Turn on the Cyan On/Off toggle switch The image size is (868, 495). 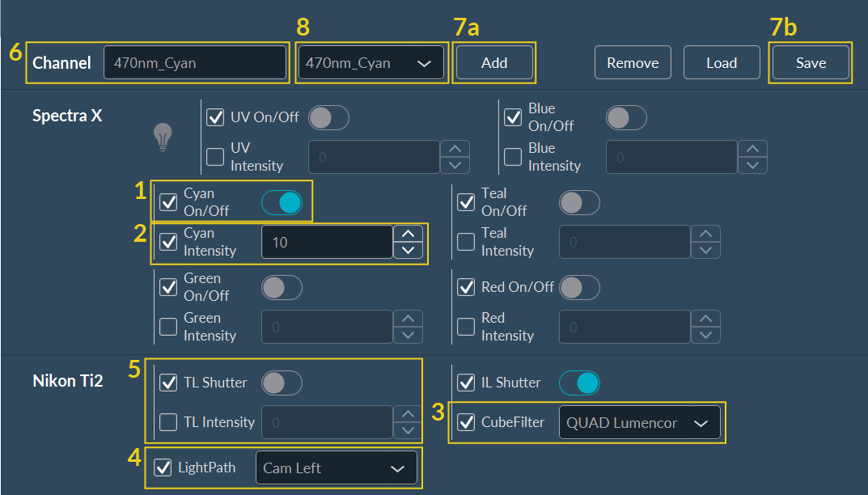(x=282, y=202)
